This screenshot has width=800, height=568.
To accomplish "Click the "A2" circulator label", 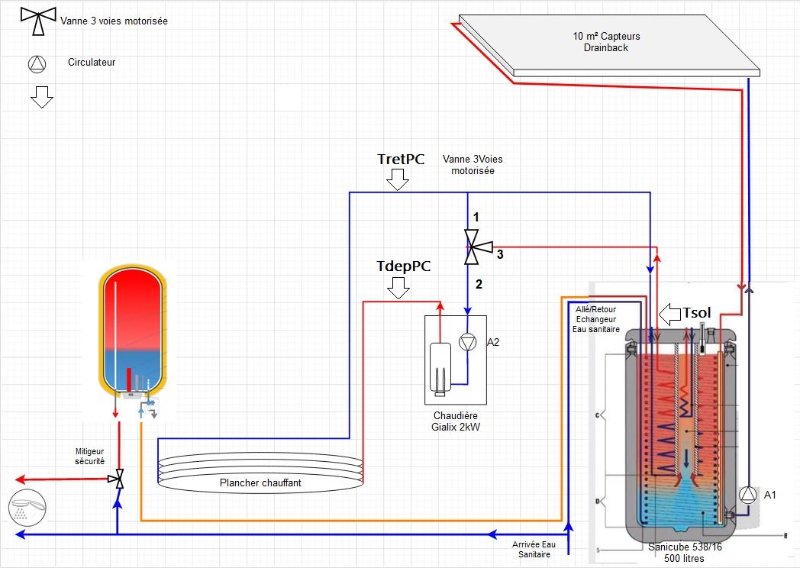I will pos(493,342).
